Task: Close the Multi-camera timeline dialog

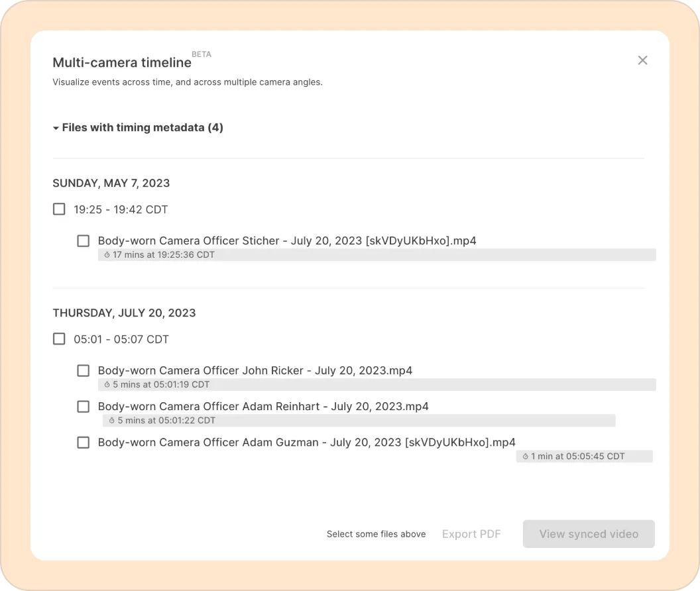Action: point(642,60)
